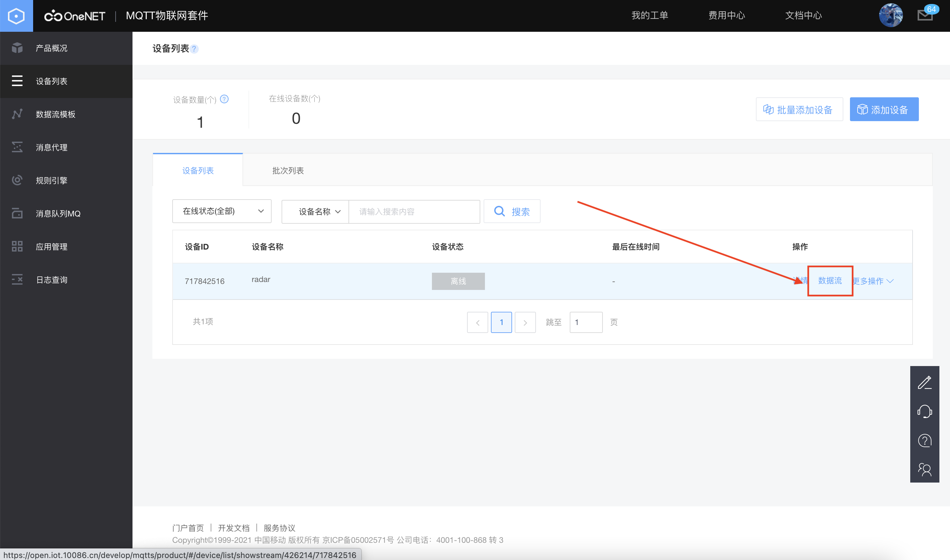The width and height of the screenshot is (950, 560).
Task: Open the 设备名称 search type dropdown
Action: 315,211
